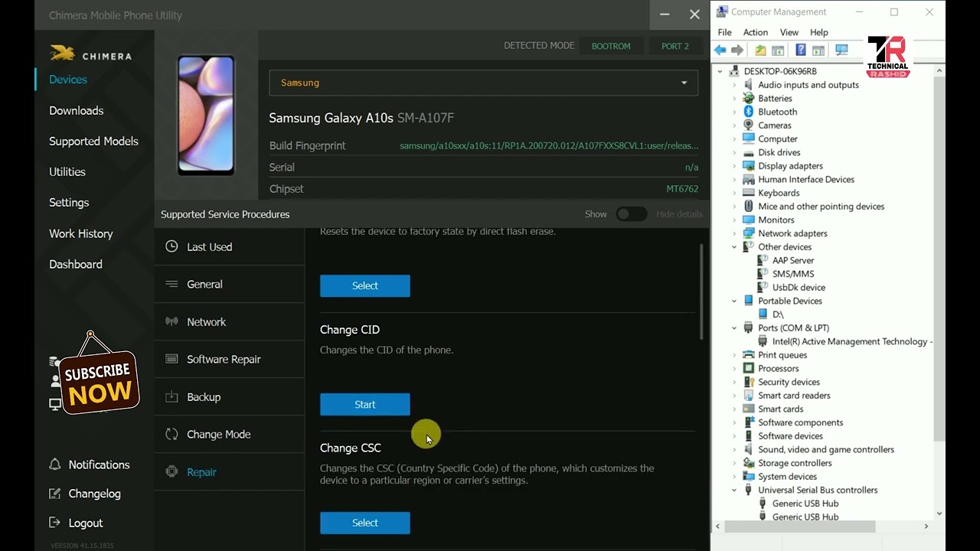The width and height of the screenshot is (980, 551).
Task: Click the Change Mode refresh icon
Action: click(x=171, y=434)
